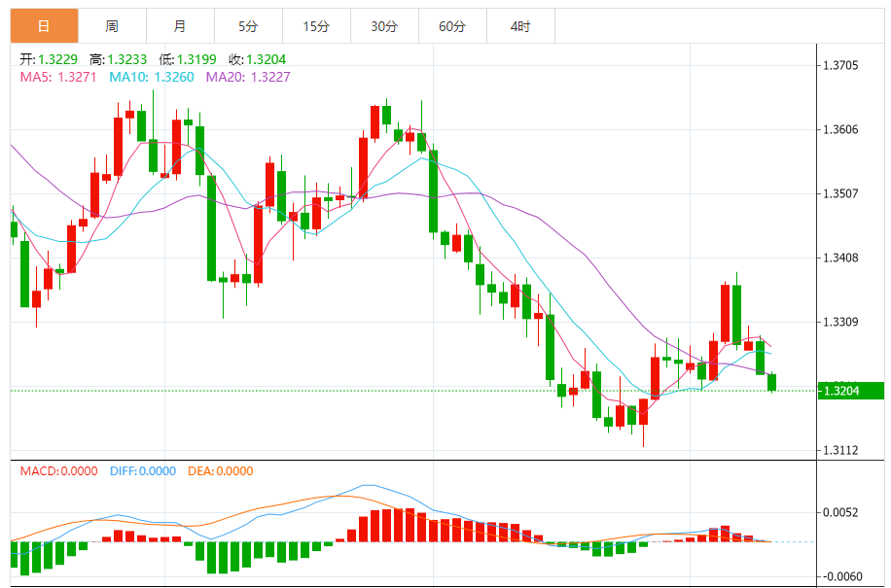Click the MA5: 1.3271 legend
The width and height of the screenshot is (891, 588).
tap(58, 77)
